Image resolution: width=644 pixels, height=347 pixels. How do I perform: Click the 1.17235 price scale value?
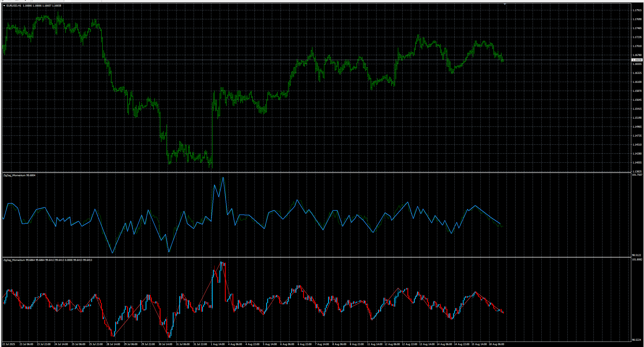[x=637, y=37]
